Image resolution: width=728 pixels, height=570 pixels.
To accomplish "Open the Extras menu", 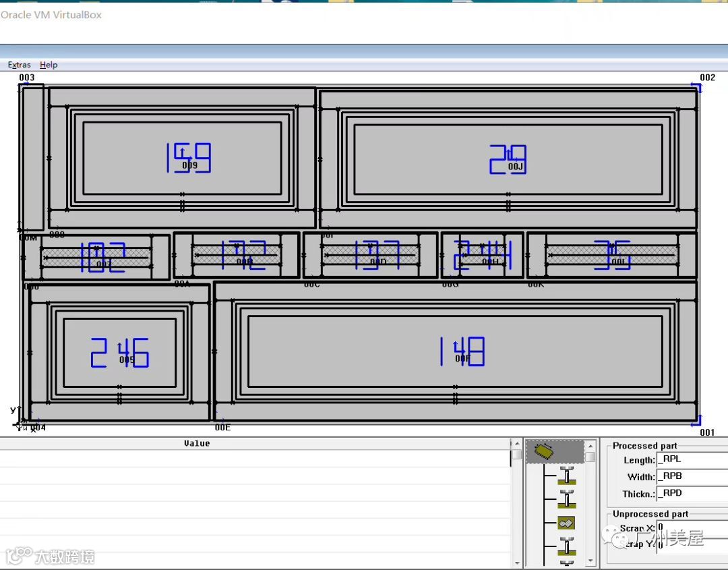I will pyautogui.click(x=19, y=65).
